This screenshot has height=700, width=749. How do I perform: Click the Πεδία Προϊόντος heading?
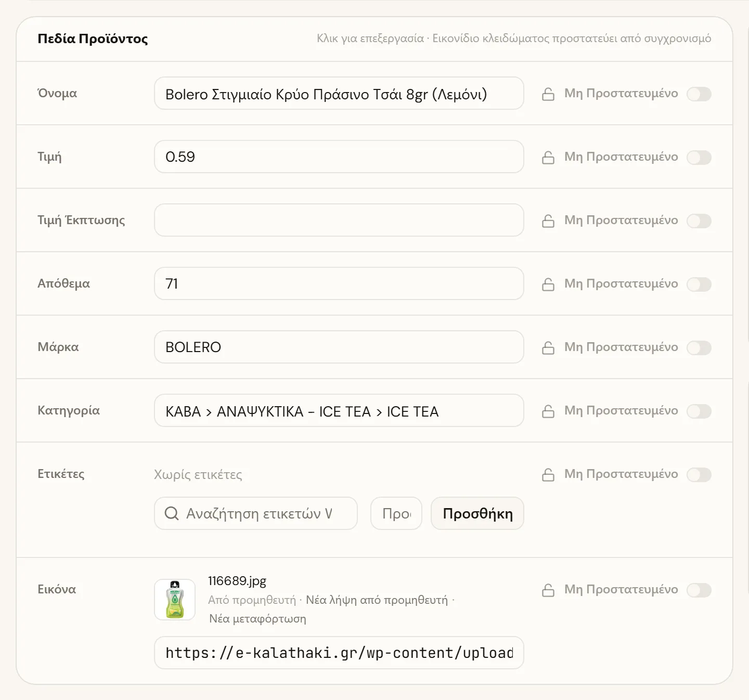[93, 38]
